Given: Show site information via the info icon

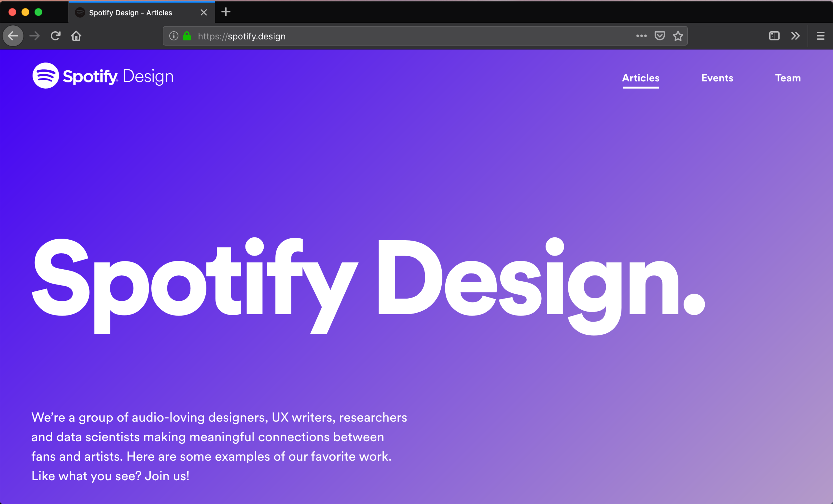Looking at the screenshot, I should [x=173, y=36].
